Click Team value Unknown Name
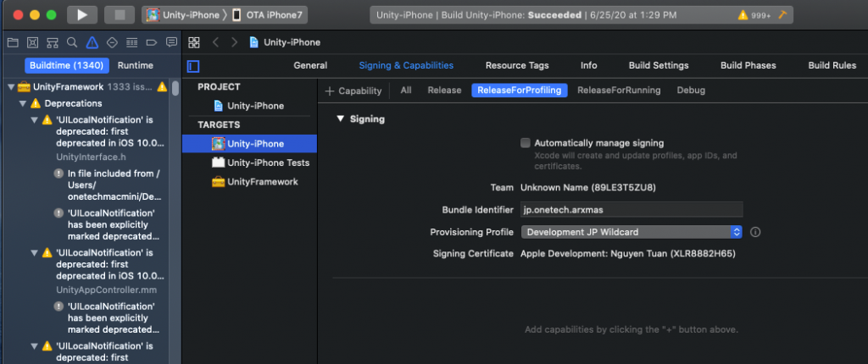This screenshot has height=364, width=868. coord(588,188)
